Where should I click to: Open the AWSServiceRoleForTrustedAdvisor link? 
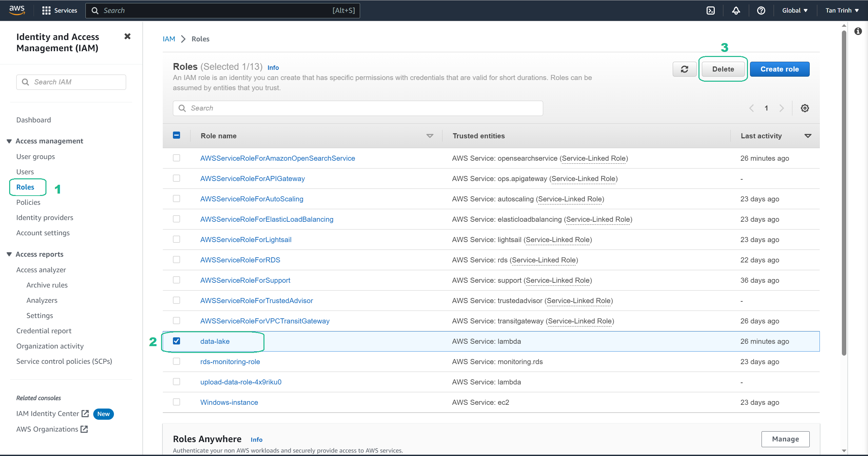coord(256,301)
